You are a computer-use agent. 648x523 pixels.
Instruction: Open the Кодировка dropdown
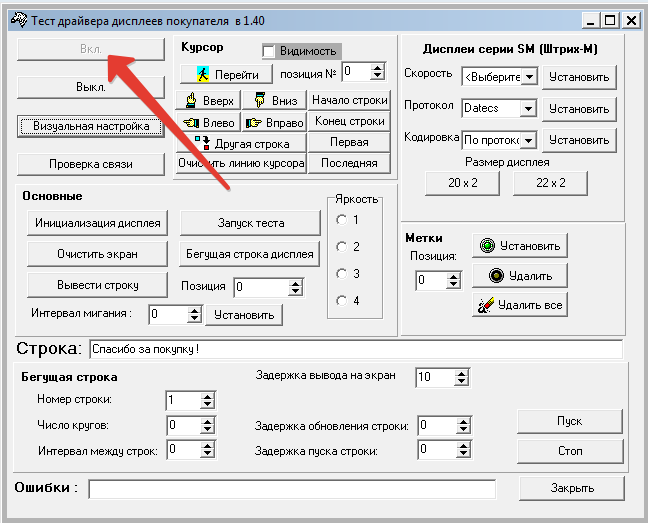(529, 140)
